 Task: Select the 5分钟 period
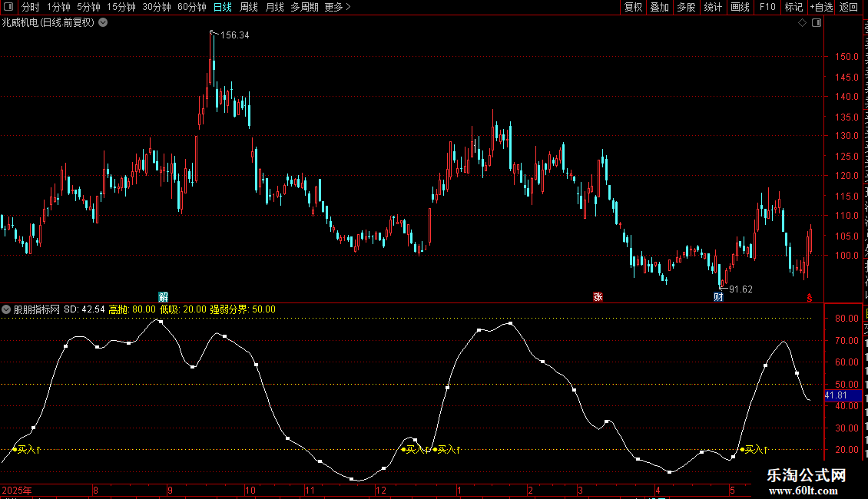[x=88, y=7]
